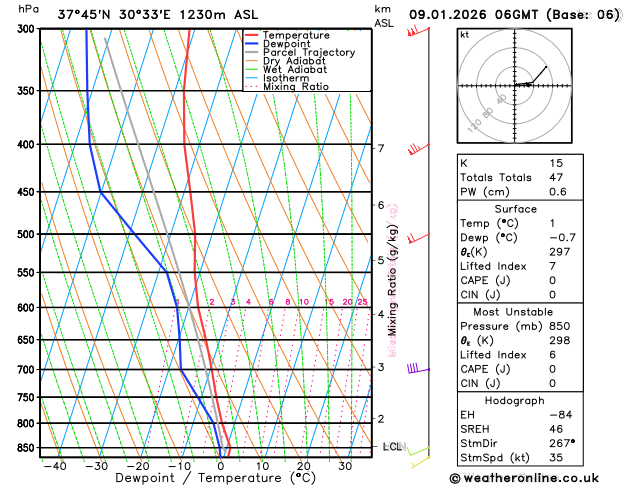Click the '600' pressure level label
Image resolution: width=629 pixels, height=486 pixels.
28,308
